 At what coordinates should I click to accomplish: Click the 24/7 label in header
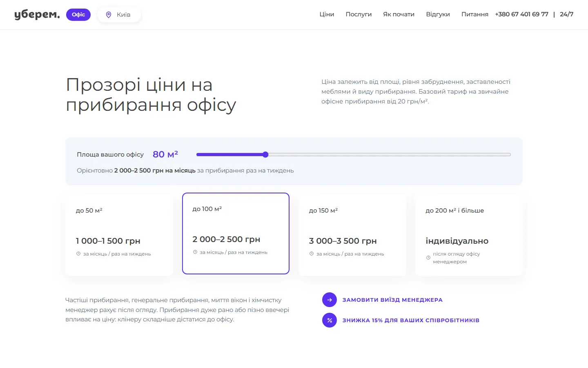click(x=566, y=14)
